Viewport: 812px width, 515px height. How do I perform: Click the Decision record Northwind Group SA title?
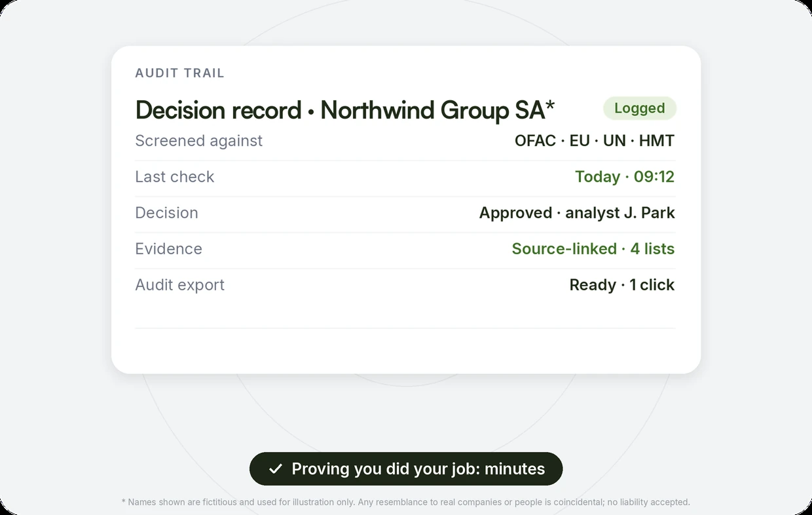[345, 110]
